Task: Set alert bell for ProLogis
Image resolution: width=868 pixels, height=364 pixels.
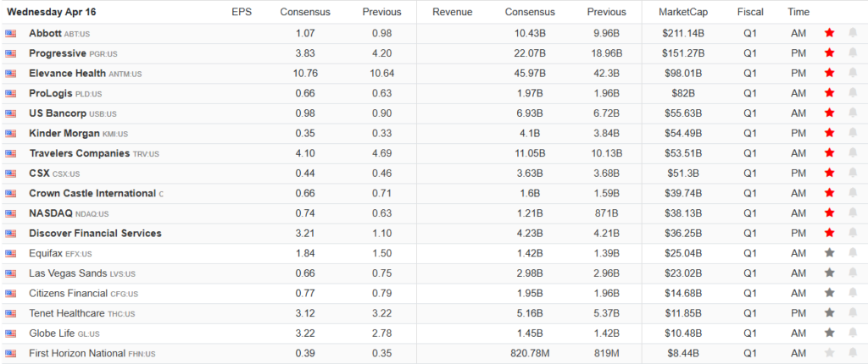Action: [853, 93]
